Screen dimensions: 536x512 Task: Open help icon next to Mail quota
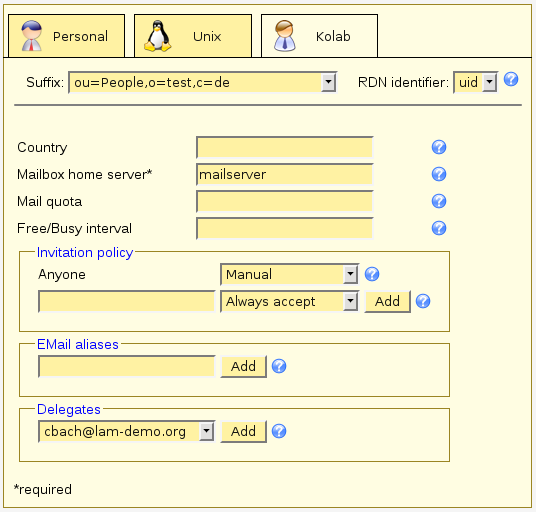439,201
